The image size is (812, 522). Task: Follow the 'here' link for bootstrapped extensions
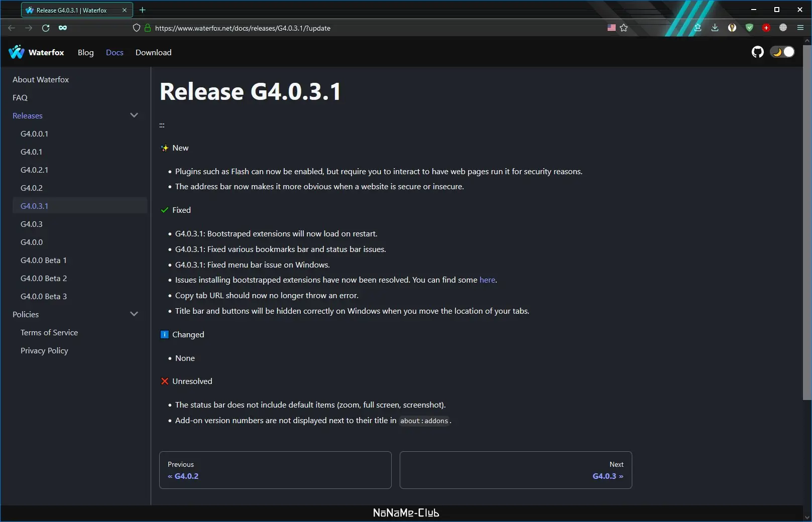coord(487,280)
